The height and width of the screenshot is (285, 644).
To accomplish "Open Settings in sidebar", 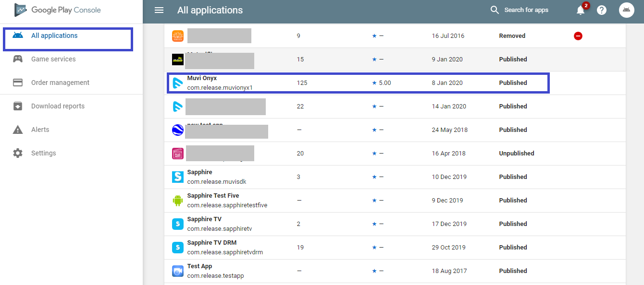I will (x=71, y=153).
